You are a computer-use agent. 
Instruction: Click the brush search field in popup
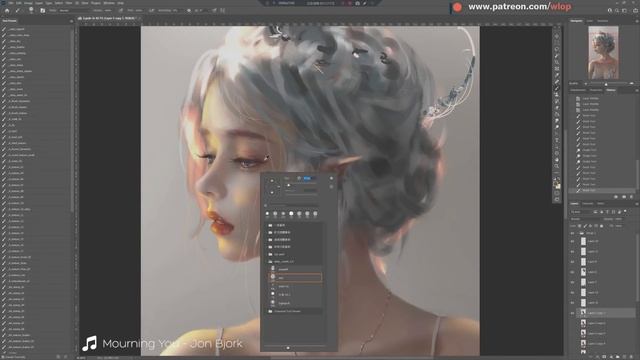[x=295, y=205]
